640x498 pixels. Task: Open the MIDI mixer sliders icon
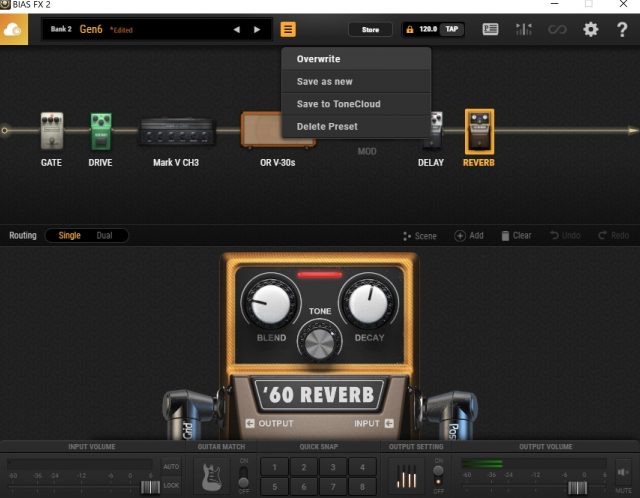[x=524, y=29]
